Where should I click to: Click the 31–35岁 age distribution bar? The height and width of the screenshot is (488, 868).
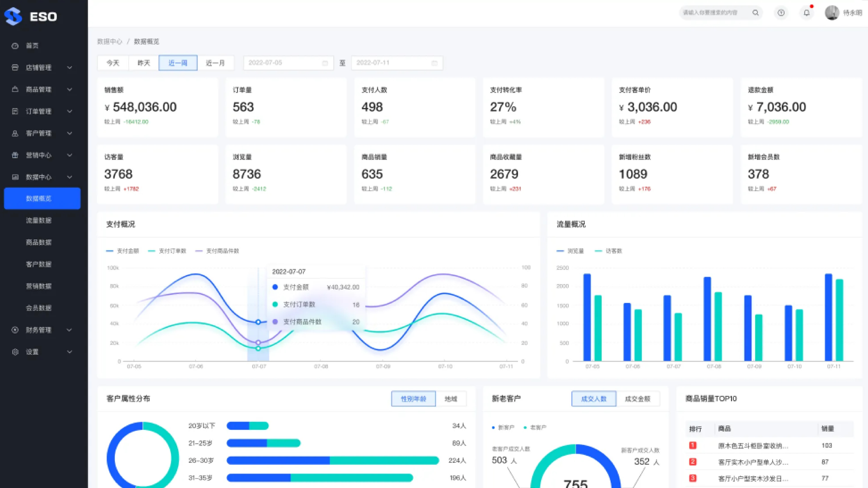pos(320,478)
